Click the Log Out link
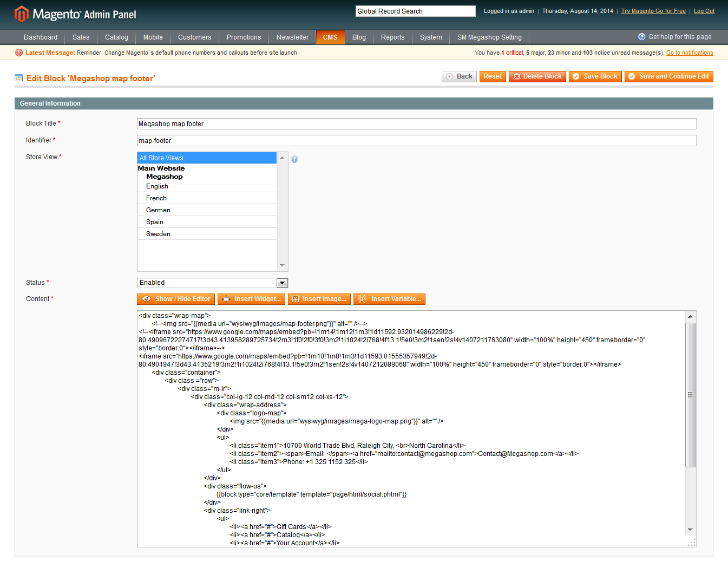 pos(704,11)
